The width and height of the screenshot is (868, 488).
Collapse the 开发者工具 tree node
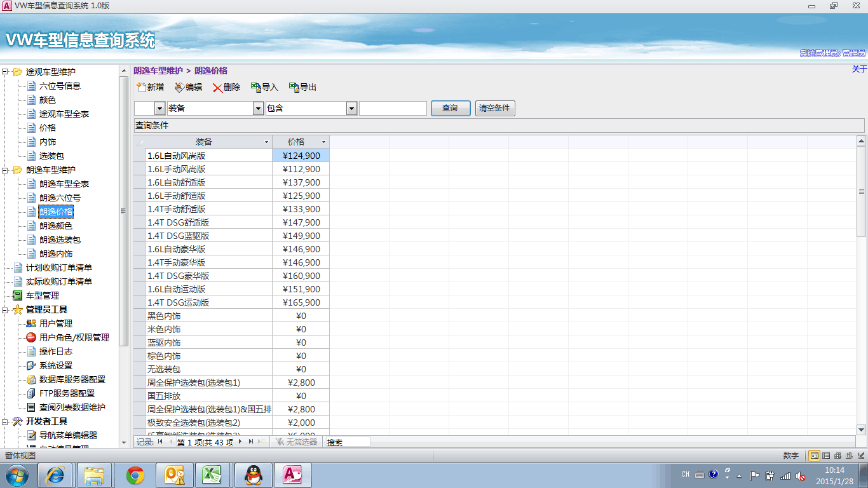point(5,421)
